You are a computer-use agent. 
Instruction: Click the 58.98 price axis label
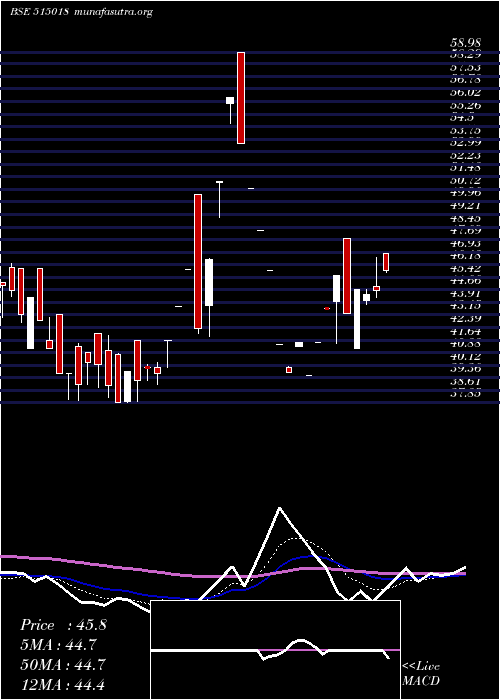coord(465,43)
